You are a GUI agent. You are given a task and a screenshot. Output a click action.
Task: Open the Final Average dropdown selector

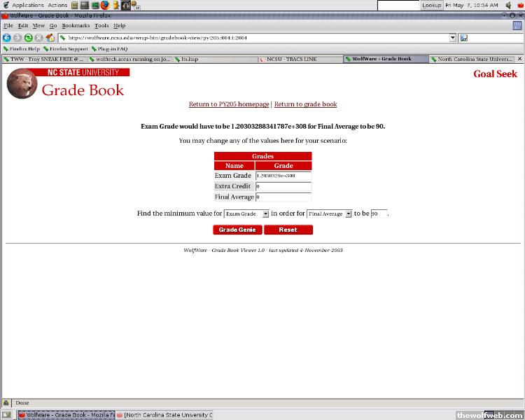[329, 213]
